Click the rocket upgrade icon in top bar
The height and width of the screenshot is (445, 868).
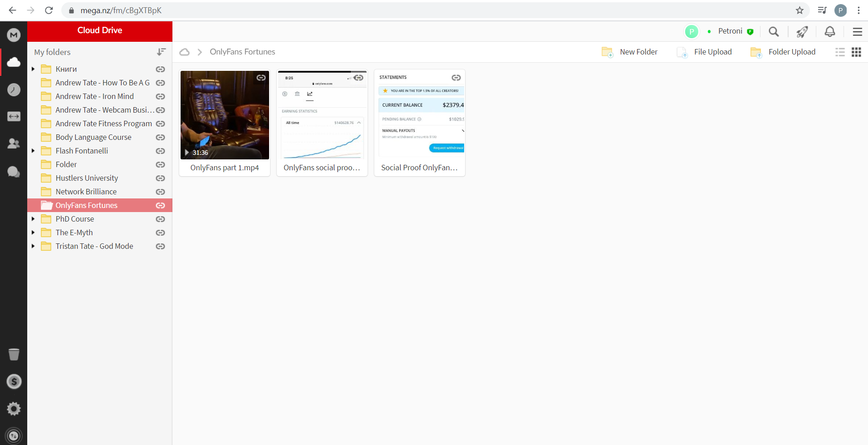[x=802, y=31]
